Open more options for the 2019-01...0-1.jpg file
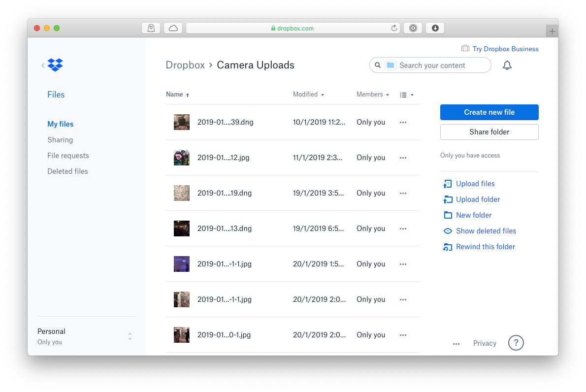 click(403, 335)
